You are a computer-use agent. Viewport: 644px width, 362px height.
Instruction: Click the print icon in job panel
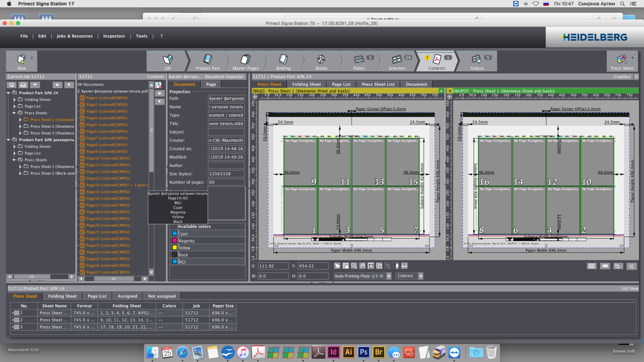coord(23,85)
